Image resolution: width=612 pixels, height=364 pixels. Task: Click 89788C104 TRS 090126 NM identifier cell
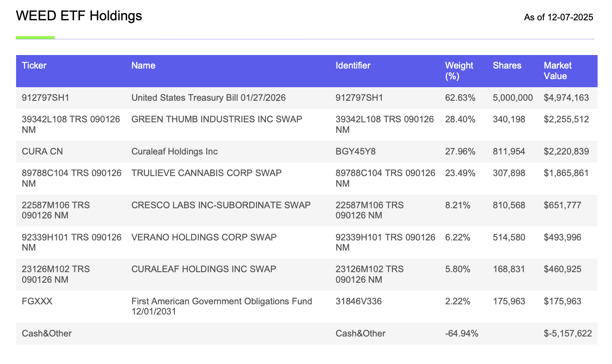pos(385,178)
